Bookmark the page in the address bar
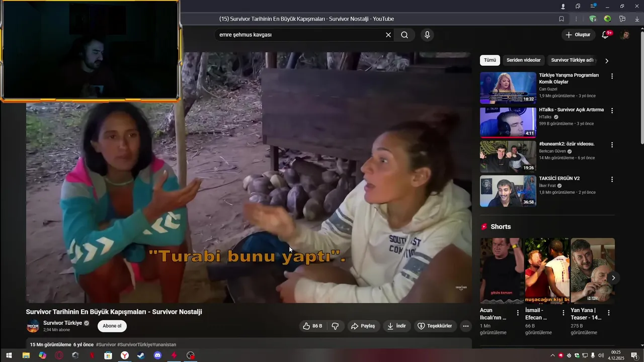The height and width of the screenshot is (362, 644). tap(561, 19)
